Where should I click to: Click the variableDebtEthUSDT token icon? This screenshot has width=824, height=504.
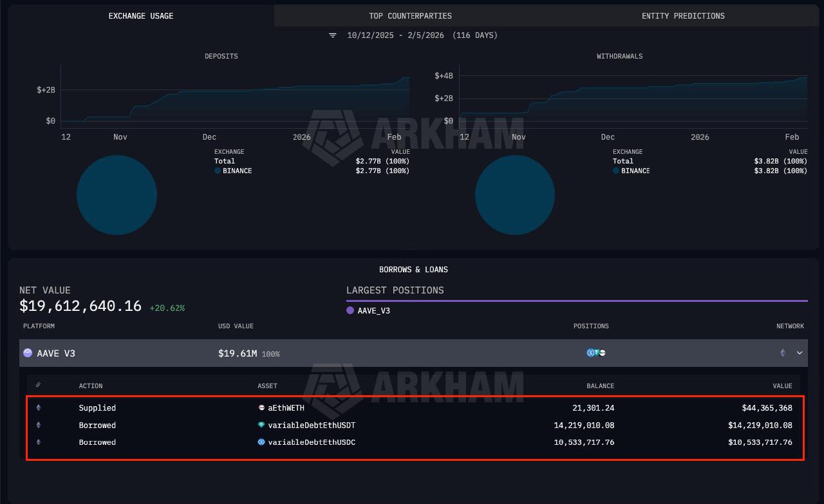coord(261,425)
